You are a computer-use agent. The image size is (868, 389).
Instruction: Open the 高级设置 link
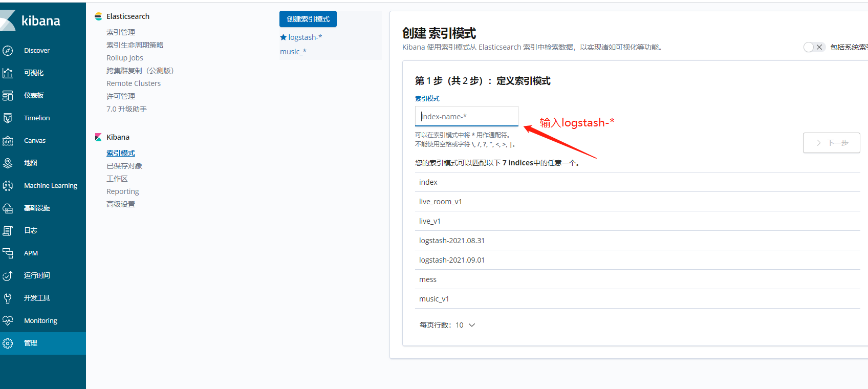click(x=121, y=204)
